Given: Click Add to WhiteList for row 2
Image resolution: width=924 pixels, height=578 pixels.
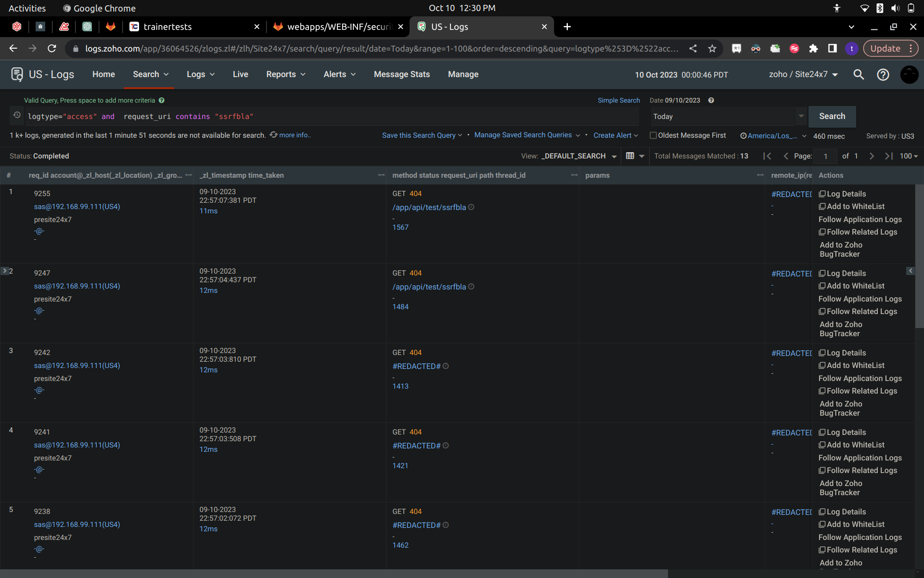Looking at the screenshot, I should tap(851, 286).
